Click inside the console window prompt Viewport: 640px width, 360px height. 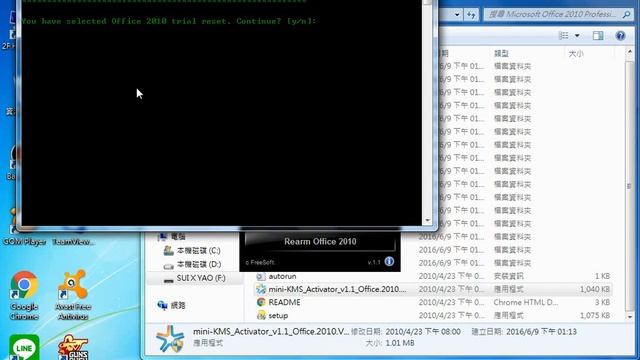pos(221,114)
